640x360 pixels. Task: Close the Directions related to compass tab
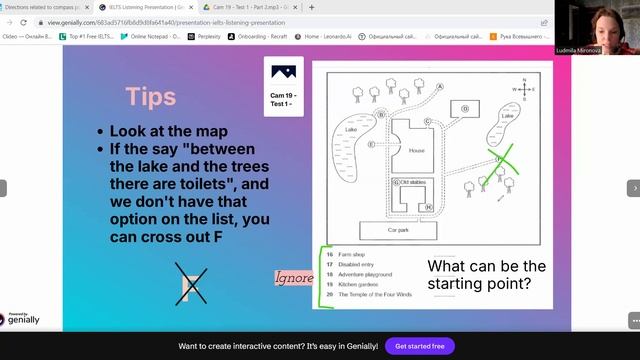[x=87, y=7]
